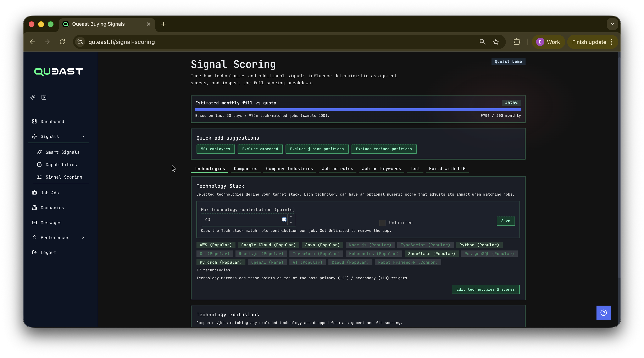Click Edit technologies & scores
Image resolution: width=644 pixels, height=358 pixels.
485,289
